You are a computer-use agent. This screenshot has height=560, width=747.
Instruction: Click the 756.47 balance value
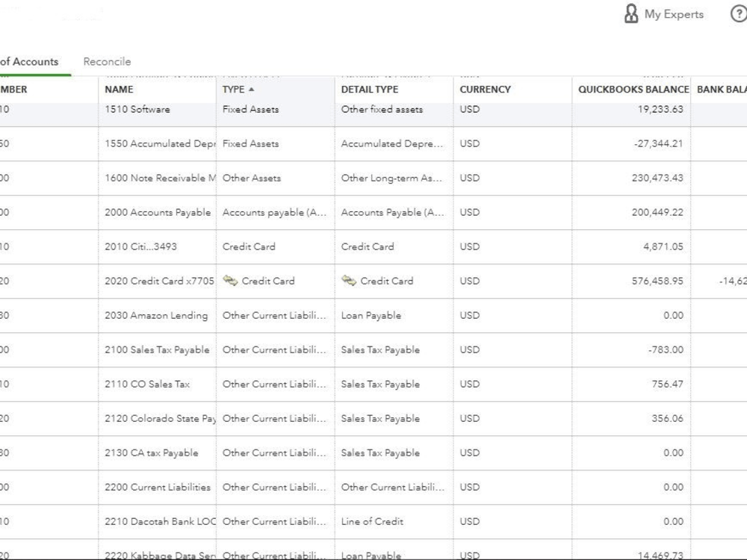pyautogui.click(x=667, y=383)
